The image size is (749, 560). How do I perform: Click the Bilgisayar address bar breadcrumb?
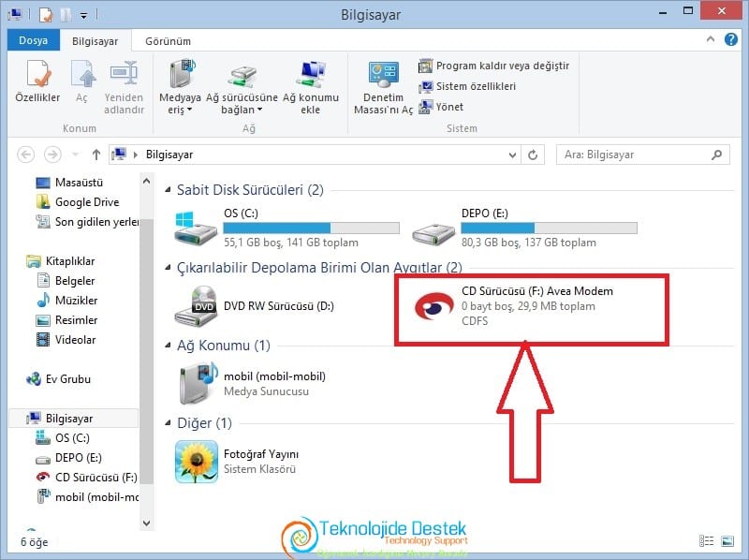coord(169,155)
